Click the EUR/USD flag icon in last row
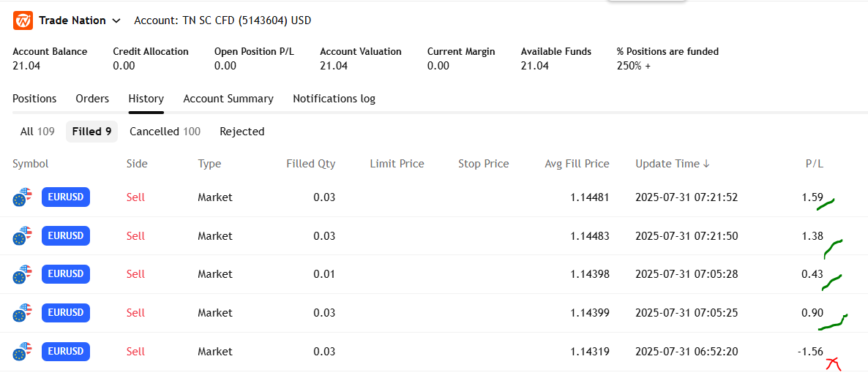 23,352
